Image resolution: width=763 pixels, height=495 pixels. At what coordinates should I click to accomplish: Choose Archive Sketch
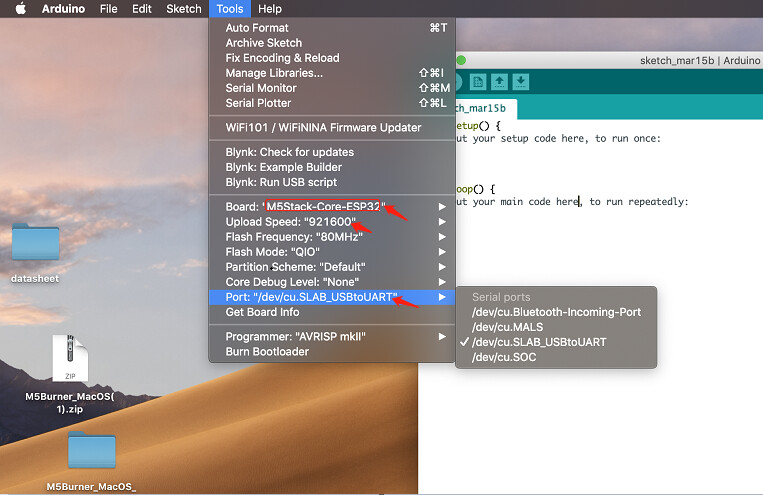click(332, 43)
